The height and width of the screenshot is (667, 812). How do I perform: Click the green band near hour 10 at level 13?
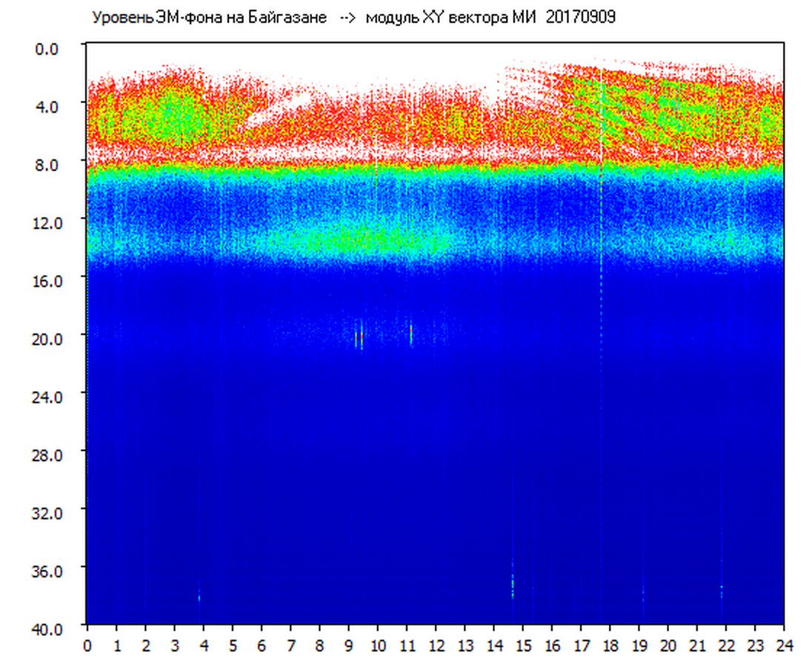coord(378,239)
